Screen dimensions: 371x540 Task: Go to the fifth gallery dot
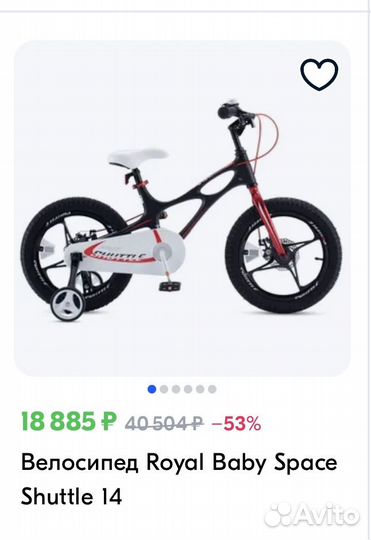(200, 389)
